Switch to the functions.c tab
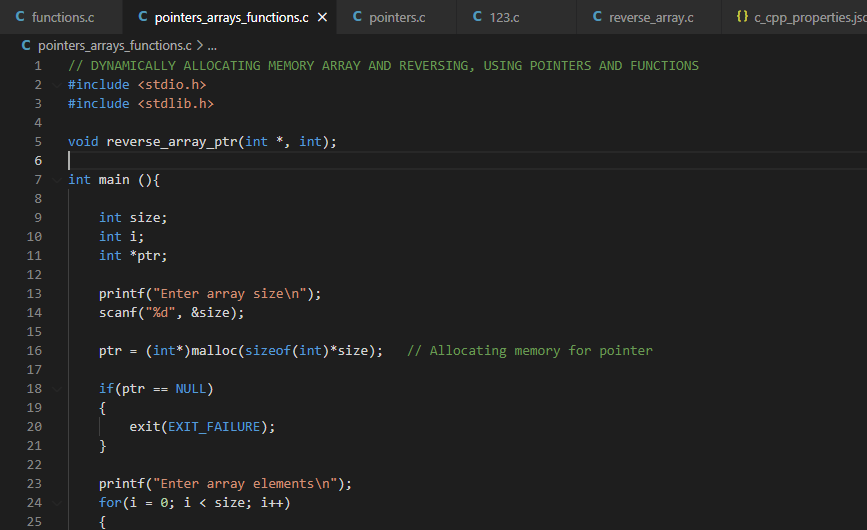This screenshot has width=867, height=530. [61, 17]
